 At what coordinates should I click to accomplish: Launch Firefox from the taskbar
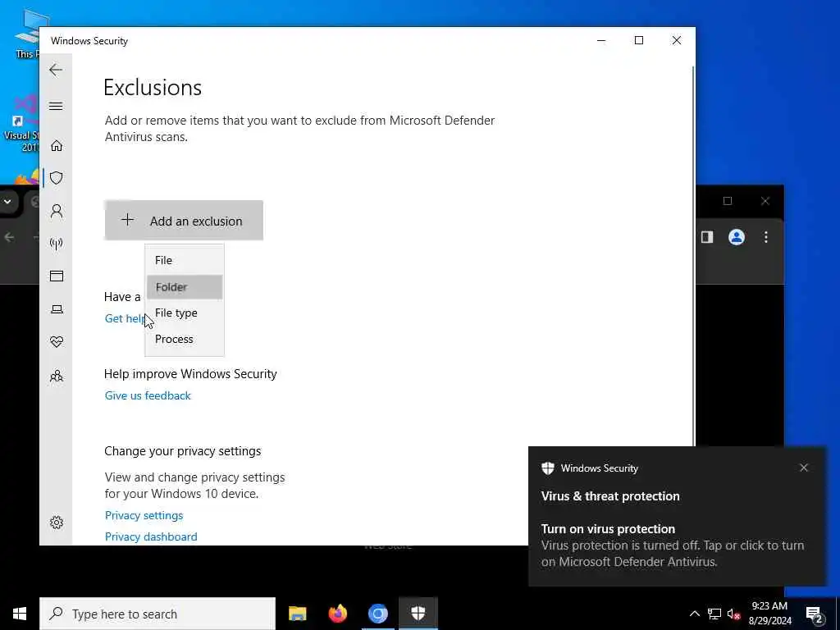[x=337, y=614]
